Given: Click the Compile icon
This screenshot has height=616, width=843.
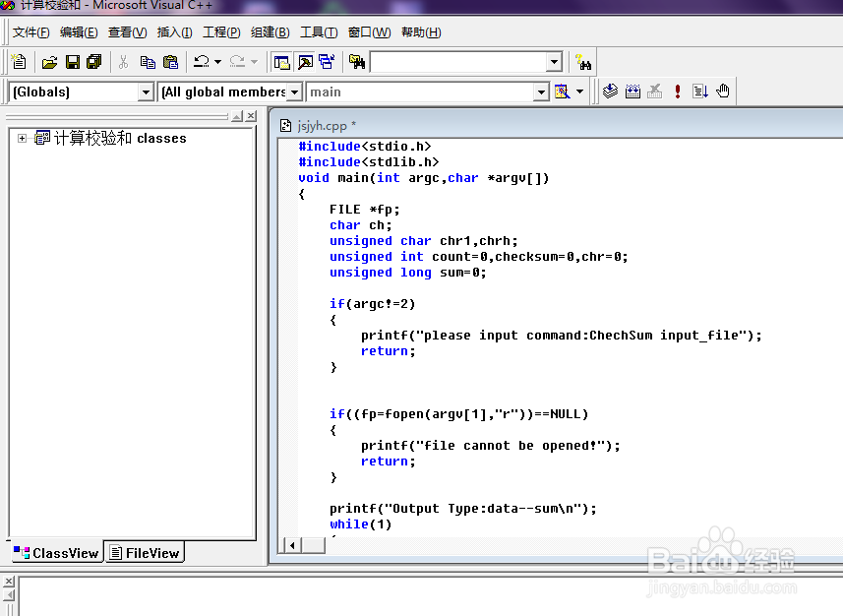Looking at the screenshot, I should click(610, 92).
